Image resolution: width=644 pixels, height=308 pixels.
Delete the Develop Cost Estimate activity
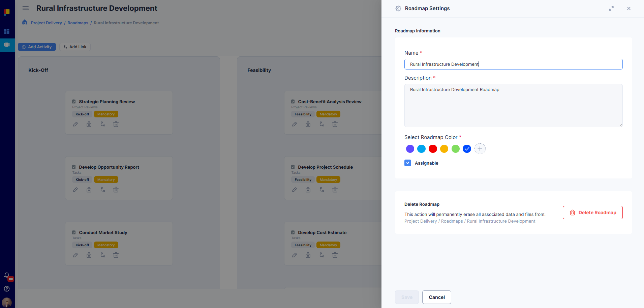point(335,255)
